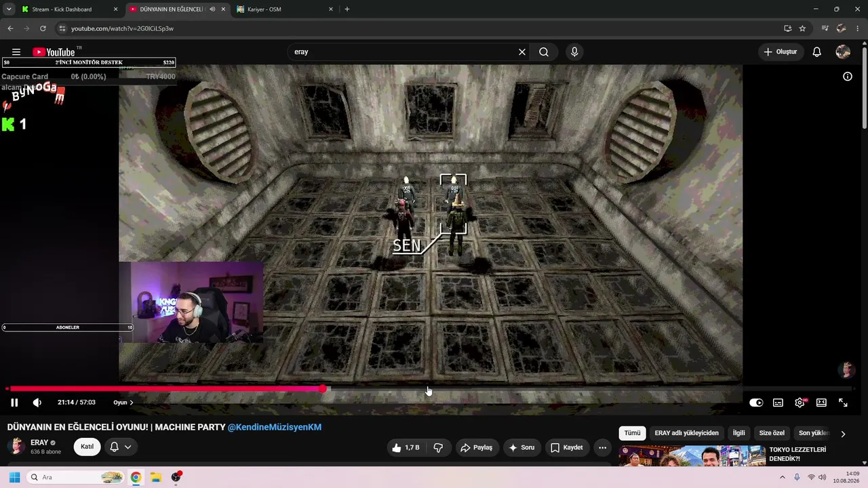This screenshot has width=868, height=488.
Task: Mute the YouTube tab audio icon
Action: coord(212,9)
